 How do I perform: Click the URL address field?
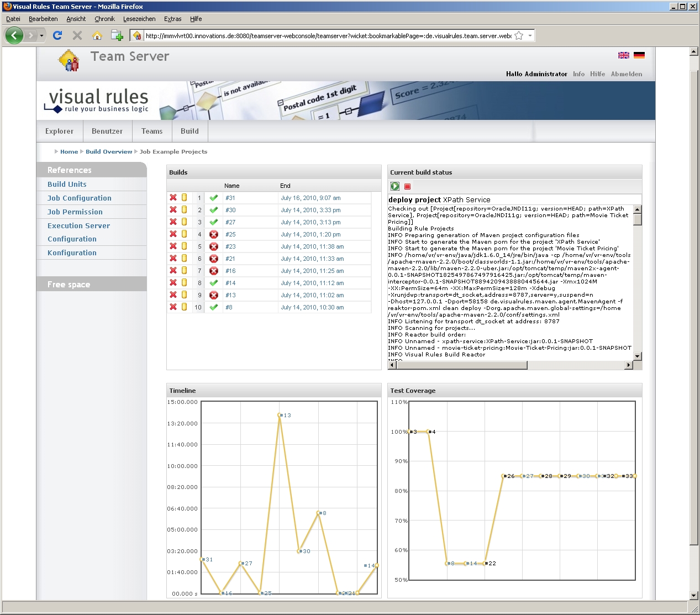(x=328, y=36)
